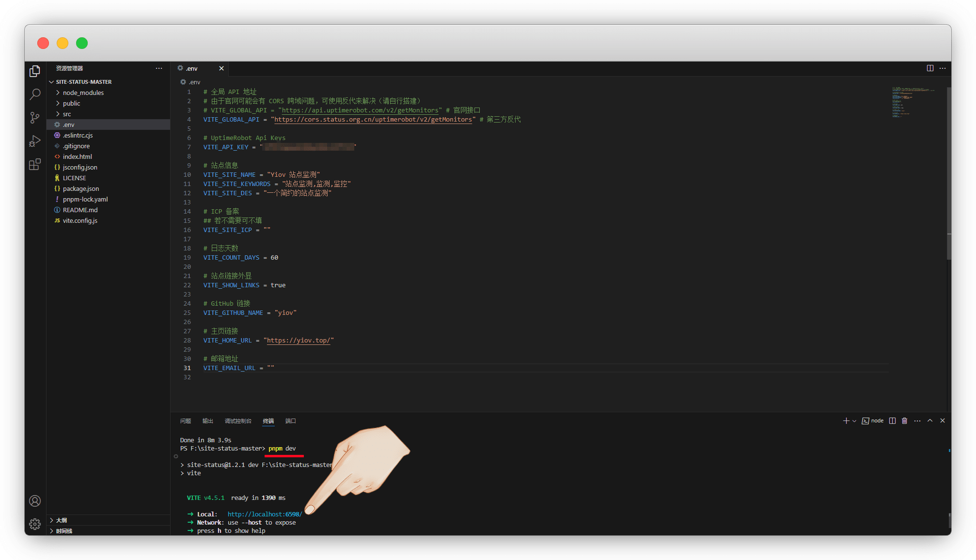Open package.json in the explorer

80,188
